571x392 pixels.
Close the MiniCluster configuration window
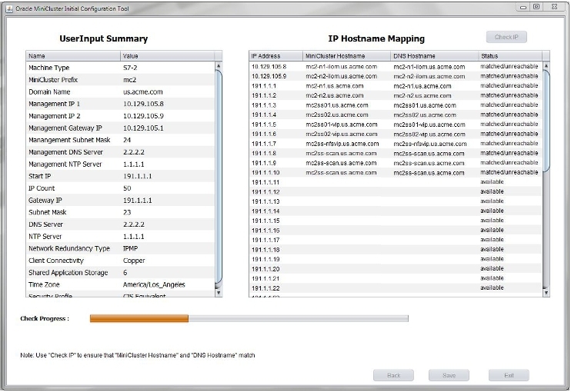point(554,7)
